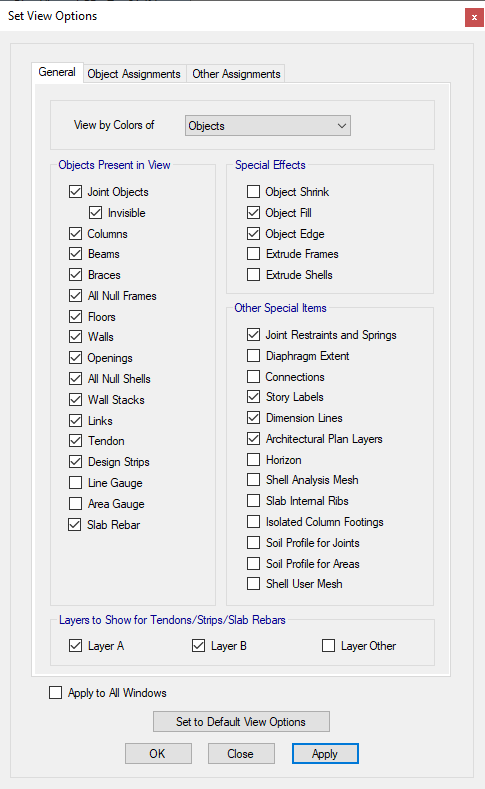This screenshot has width=485, height=789.
Task: Uncheck the Joint Objects checkbox
Action: (x=75, y=192)
